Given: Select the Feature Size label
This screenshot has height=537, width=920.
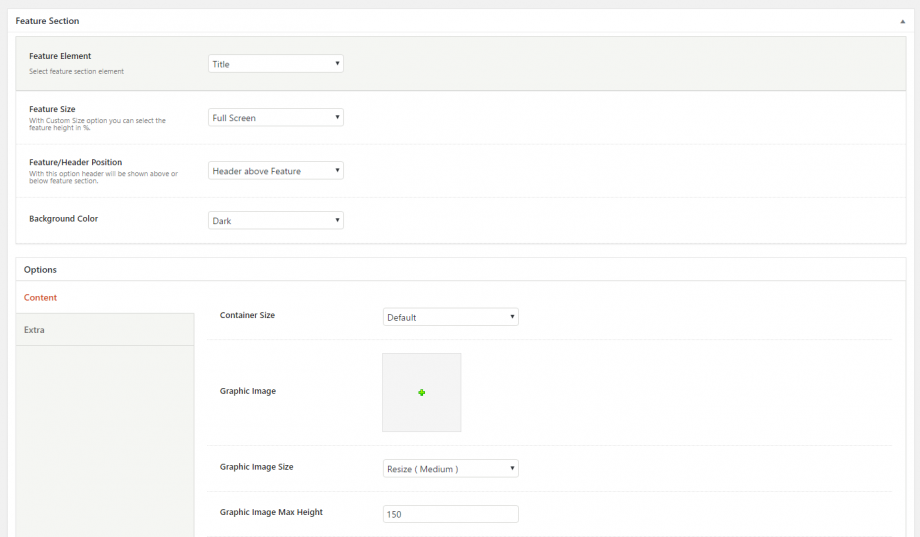Looking at the screenshot, I should tap(52, 109).
